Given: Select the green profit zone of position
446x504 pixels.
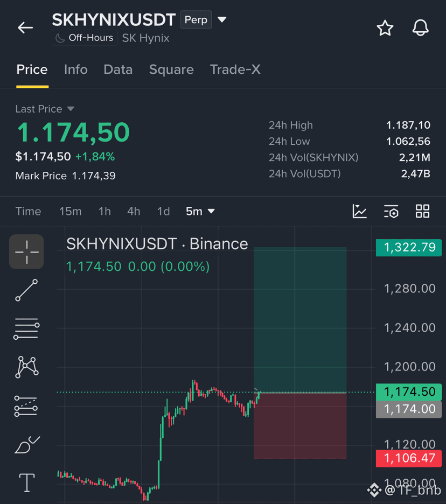Looking at the screenshot, I should coord(300,320).
